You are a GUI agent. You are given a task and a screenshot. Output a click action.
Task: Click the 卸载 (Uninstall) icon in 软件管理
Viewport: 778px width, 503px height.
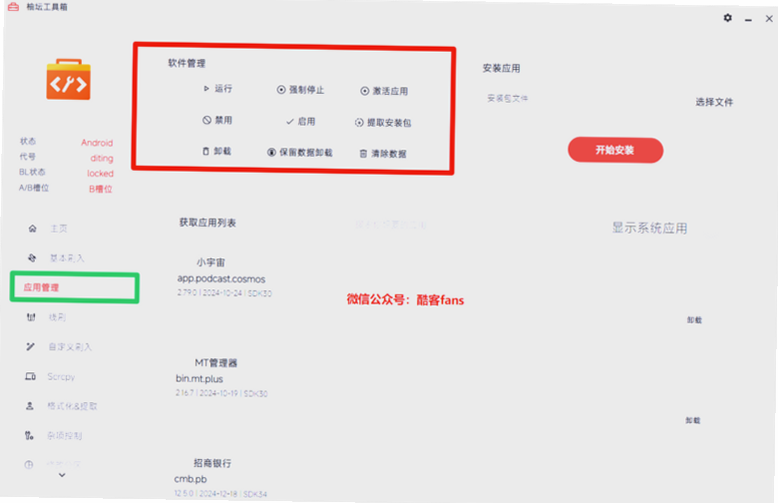pyautogui.click(x=206, y=151)
